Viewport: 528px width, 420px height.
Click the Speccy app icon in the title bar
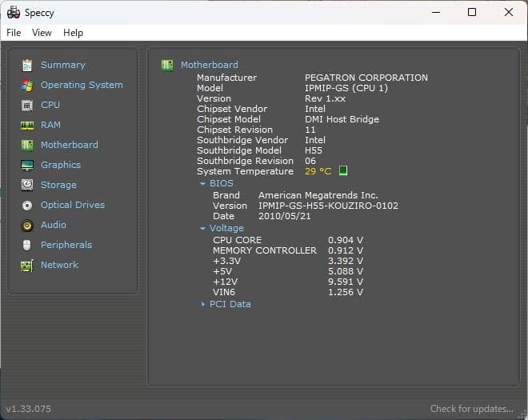(x=14, y=13)
